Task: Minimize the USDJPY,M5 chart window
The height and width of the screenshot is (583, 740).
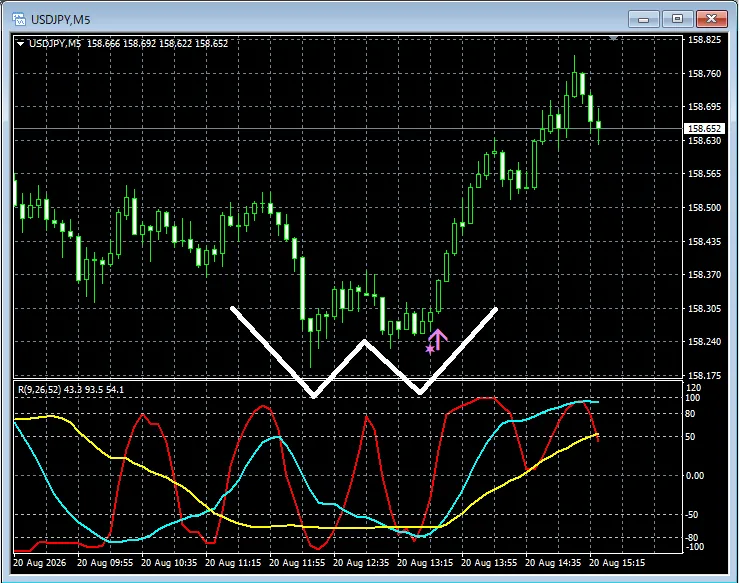Action: coord(643,19)
